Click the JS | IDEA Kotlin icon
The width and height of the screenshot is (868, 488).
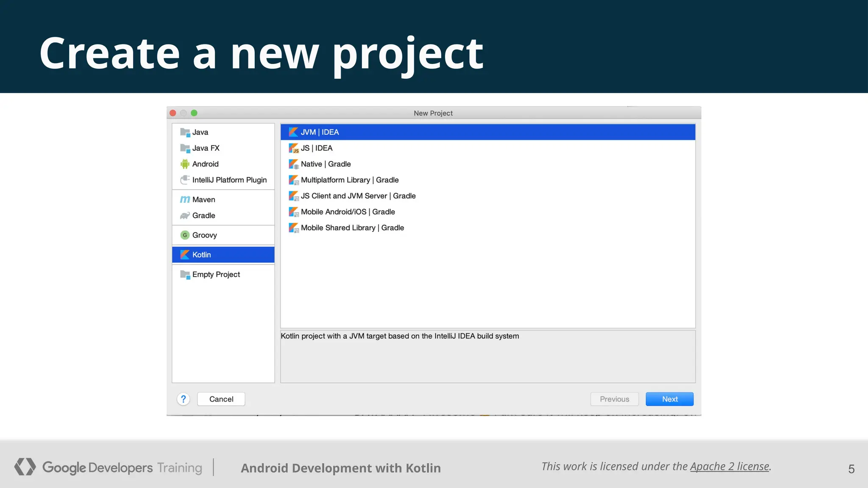[293, 148]
